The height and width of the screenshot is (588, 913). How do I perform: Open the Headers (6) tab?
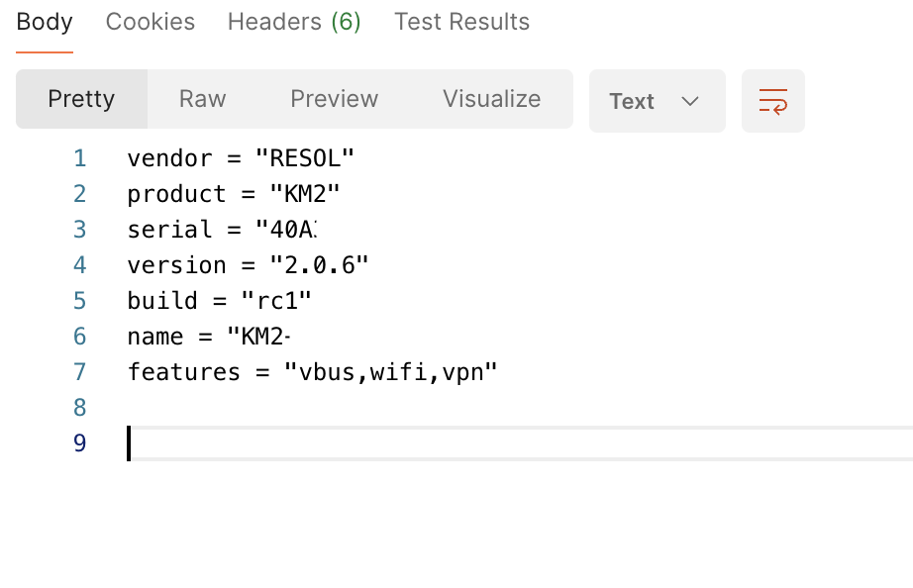pyautogui.click(x=294, y=22)
